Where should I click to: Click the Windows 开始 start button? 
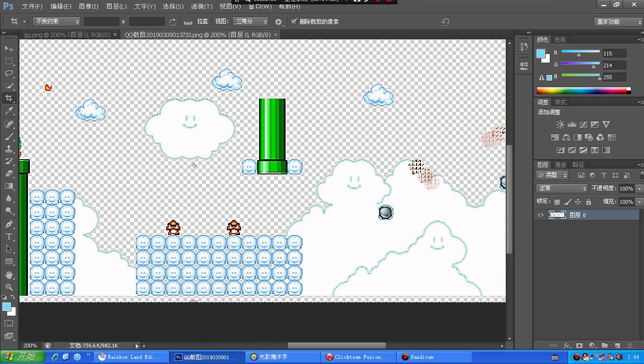23,357
